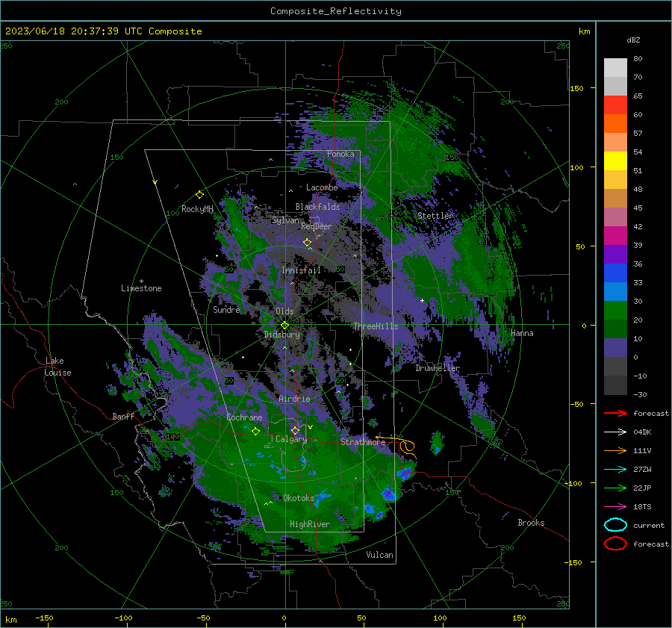Click the Sundre town label
The width and height of the screenshot is (672, 628).
(226, 310)
